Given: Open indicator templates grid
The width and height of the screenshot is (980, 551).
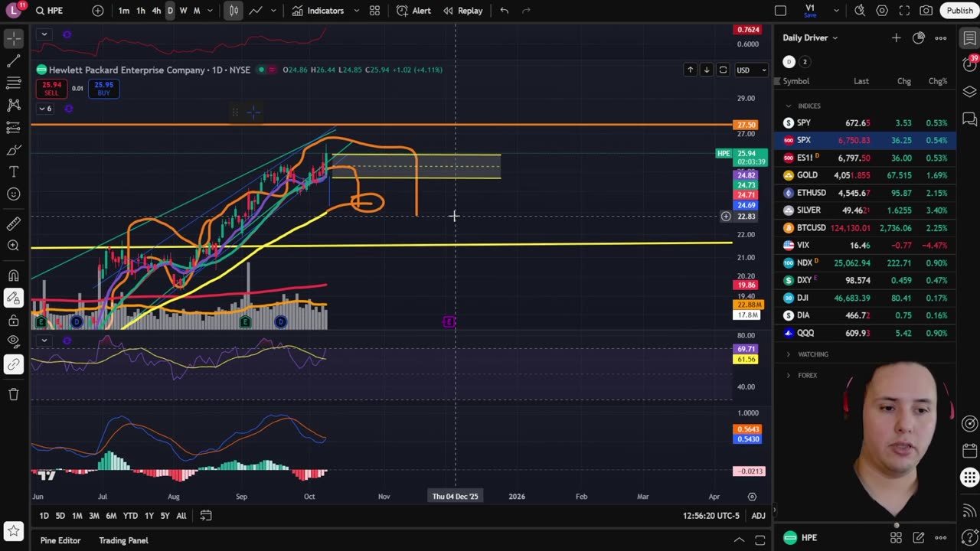Looking at the screenshot, I should pos(374,11).
